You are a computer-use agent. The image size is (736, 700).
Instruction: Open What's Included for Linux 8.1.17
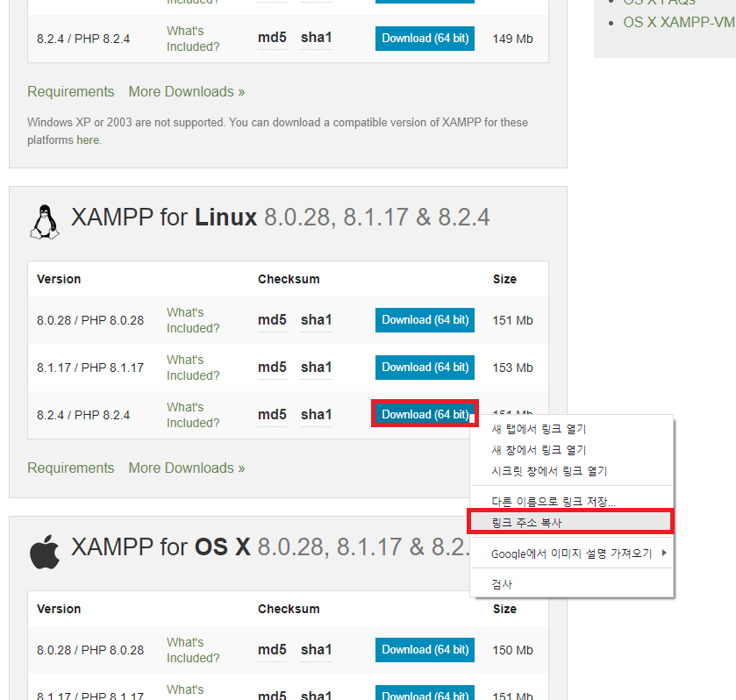[x=193, y=368]
